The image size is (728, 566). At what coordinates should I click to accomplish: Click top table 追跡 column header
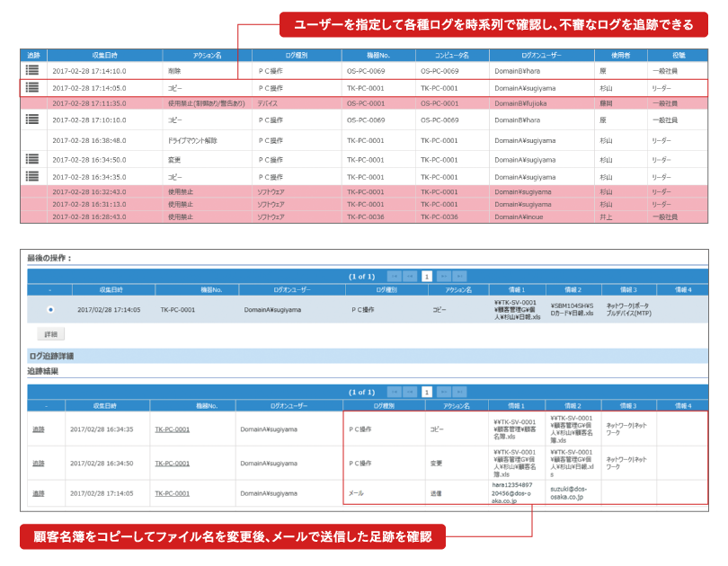(x=33, y=55)
